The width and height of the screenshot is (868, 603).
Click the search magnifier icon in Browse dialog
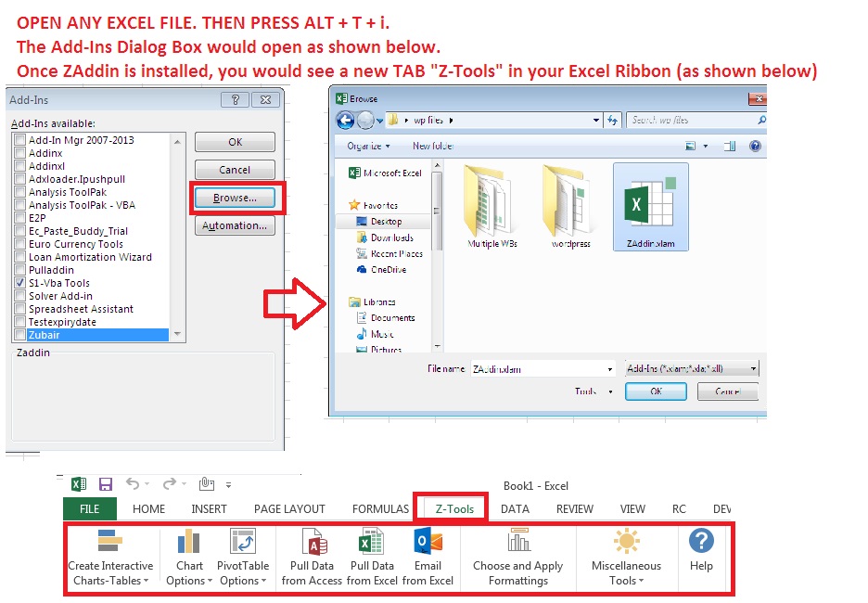coord(761,120)
